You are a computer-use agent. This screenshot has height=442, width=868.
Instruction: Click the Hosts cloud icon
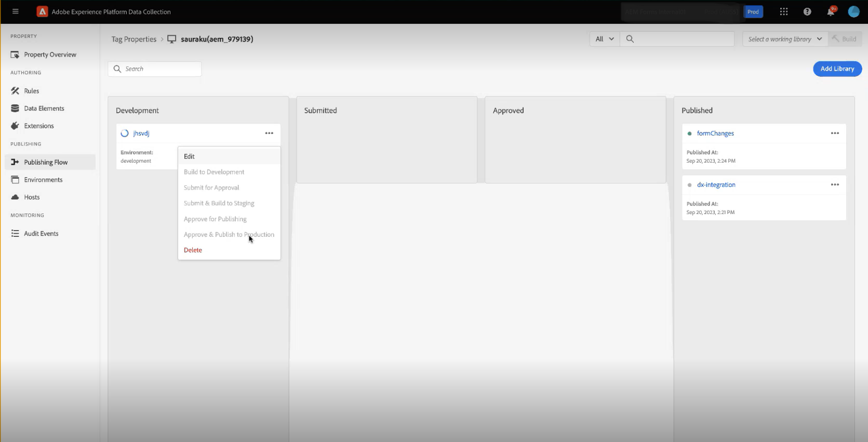[x=15, y=197]
